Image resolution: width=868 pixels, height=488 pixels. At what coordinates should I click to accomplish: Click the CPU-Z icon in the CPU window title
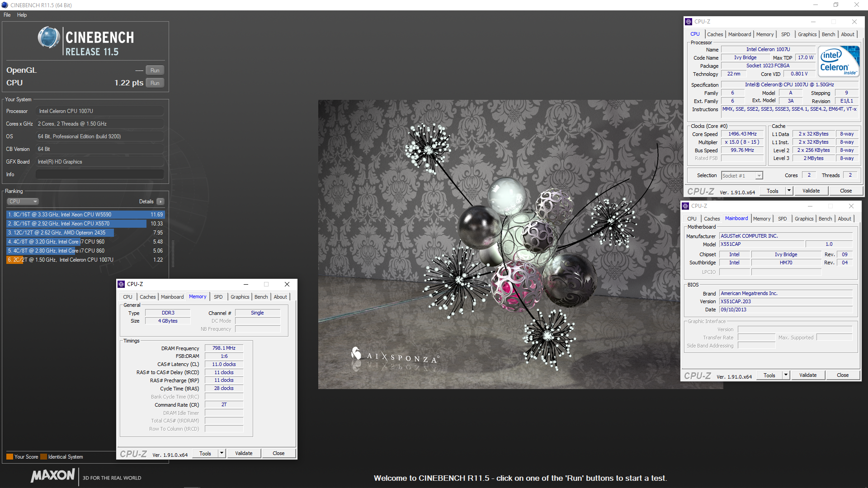pyautogui.click(x=689, y=22)
